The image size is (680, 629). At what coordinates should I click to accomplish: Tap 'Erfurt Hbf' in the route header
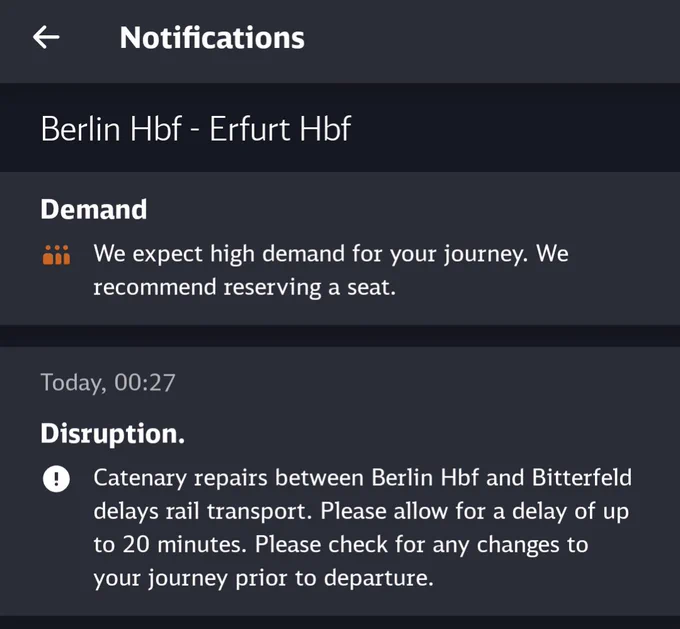point(280,129)
